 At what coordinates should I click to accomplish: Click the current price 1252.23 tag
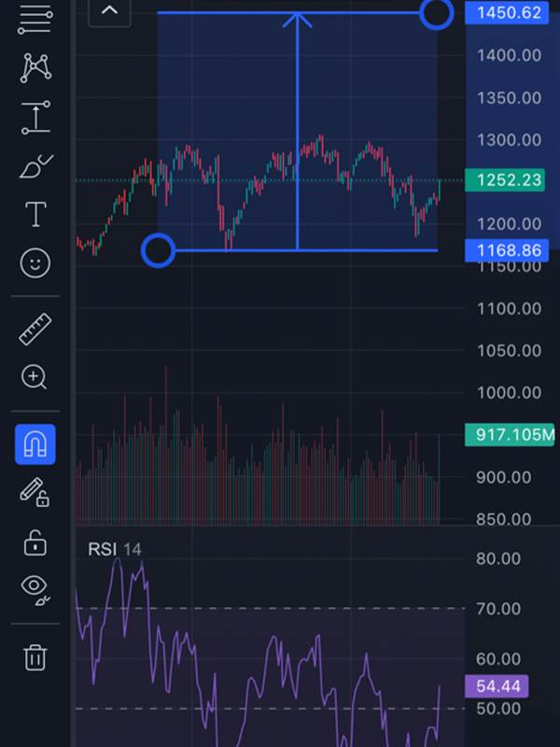point(505,180)
